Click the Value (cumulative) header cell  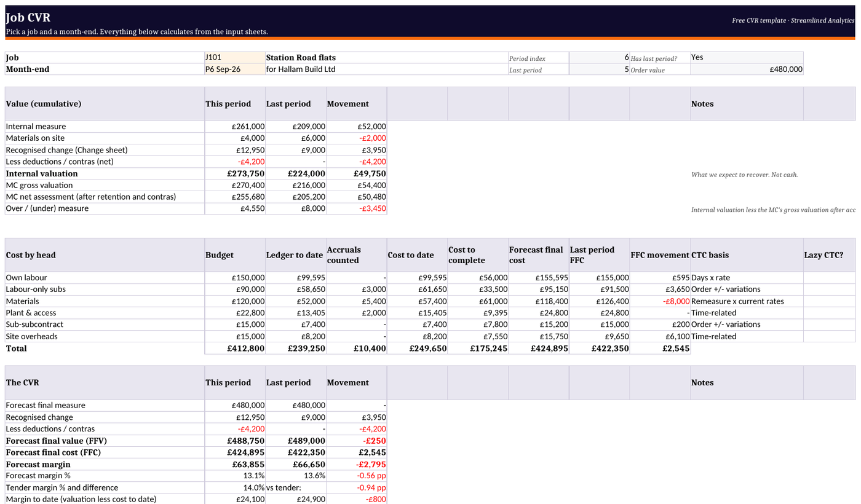tap(105, 103)
